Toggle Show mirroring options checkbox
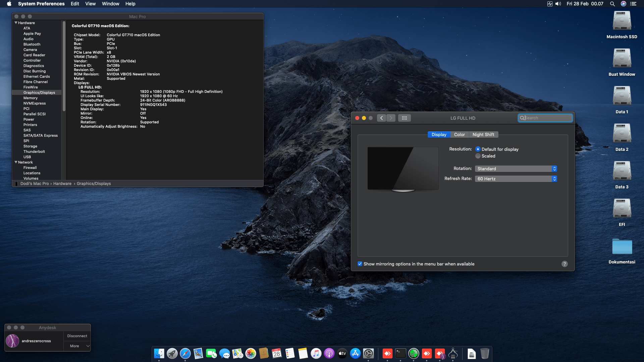 pyautogui.click(x=360, y=264)
